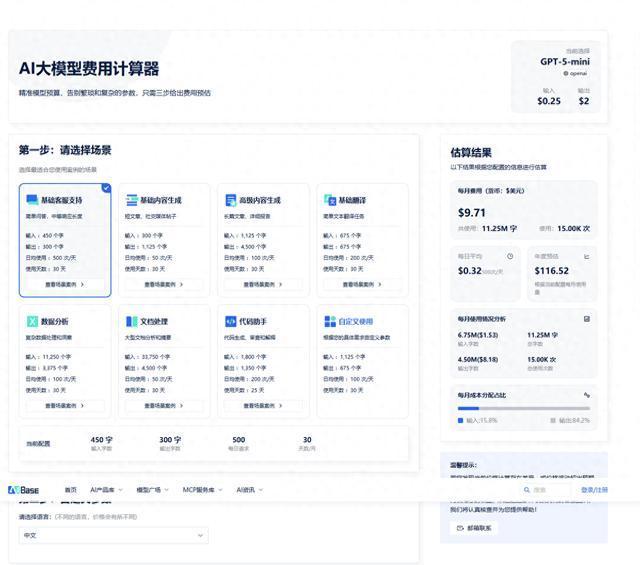Viewport: 640px width, 565px height.
Task: Open the AI产品库 nav dropdown
Action: (106, 489)
